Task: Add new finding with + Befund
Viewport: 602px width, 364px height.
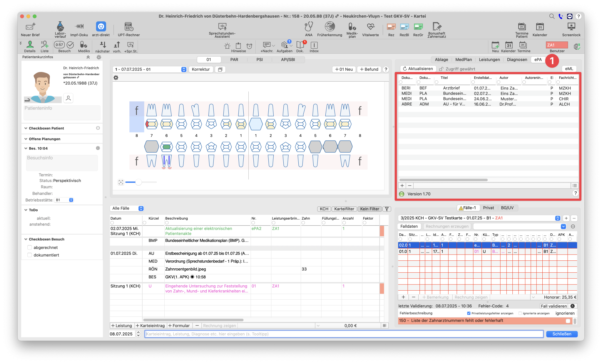Action: pos(369,69)
